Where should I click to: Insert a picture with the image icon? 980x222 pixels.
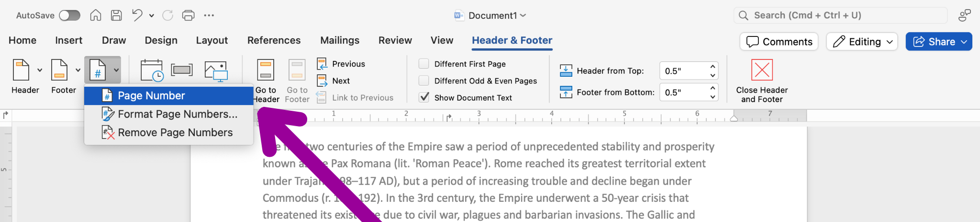[216, 71]
